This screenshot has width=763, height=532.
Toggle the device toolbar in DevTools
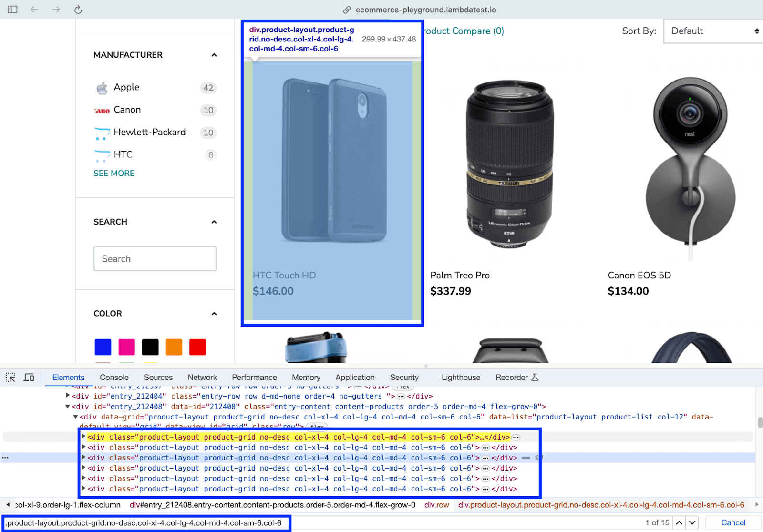pos(29,377)
